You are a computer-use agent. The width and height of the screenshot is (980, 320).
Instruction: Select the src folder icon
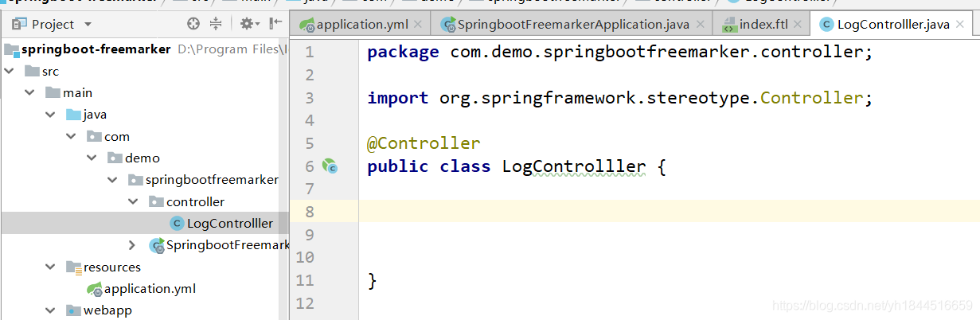(x=32, y=71)
